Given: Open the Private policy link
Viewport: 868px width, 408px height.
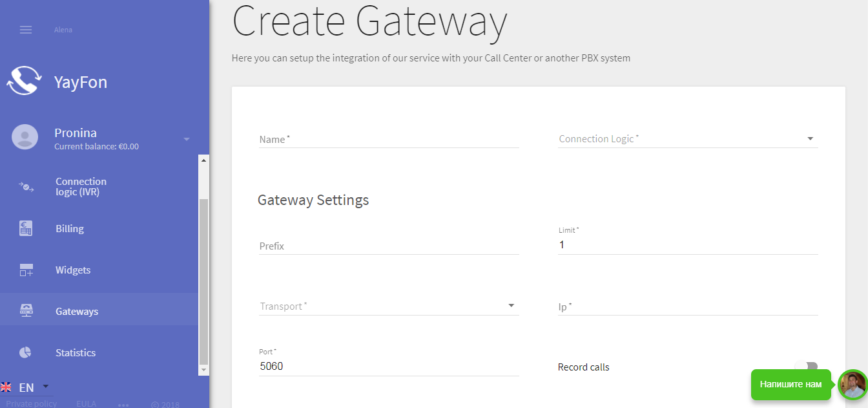Looking at the screenshot, I should pos(32,403).
